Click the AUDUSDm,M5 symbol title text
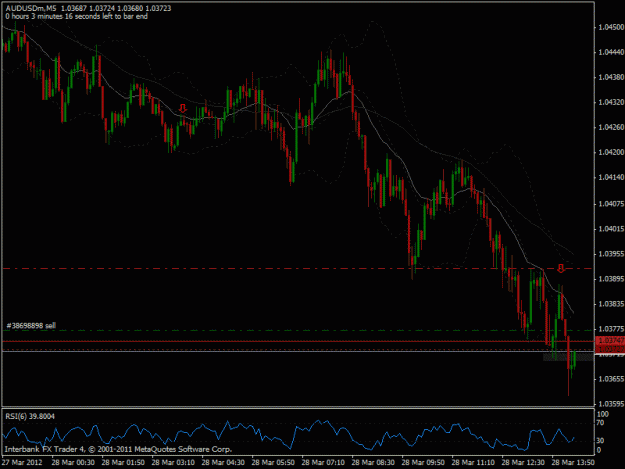The width and height of the screenshot is (625, 469). [31, 8]
